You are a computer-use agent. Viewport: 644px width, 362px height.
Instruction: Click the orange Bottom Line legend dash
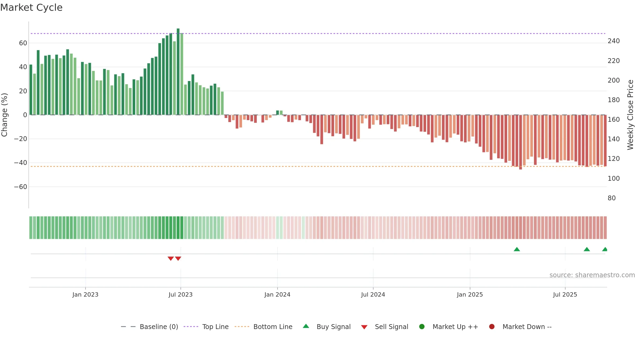pyautogui.click(x=242, y=327)
